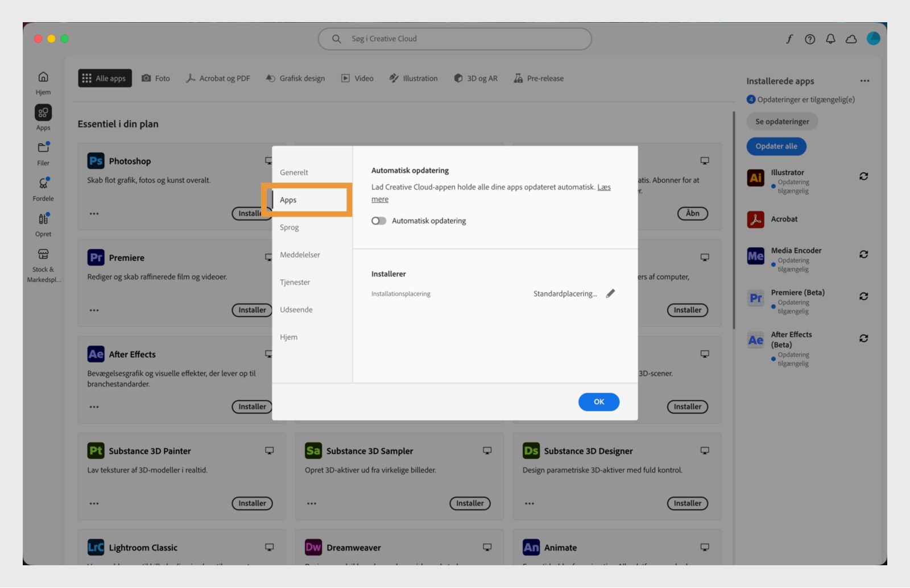The width and height of the screenshot is (910, 588).
Task: Open more options on Premiere card
Action: pos(94,310)
